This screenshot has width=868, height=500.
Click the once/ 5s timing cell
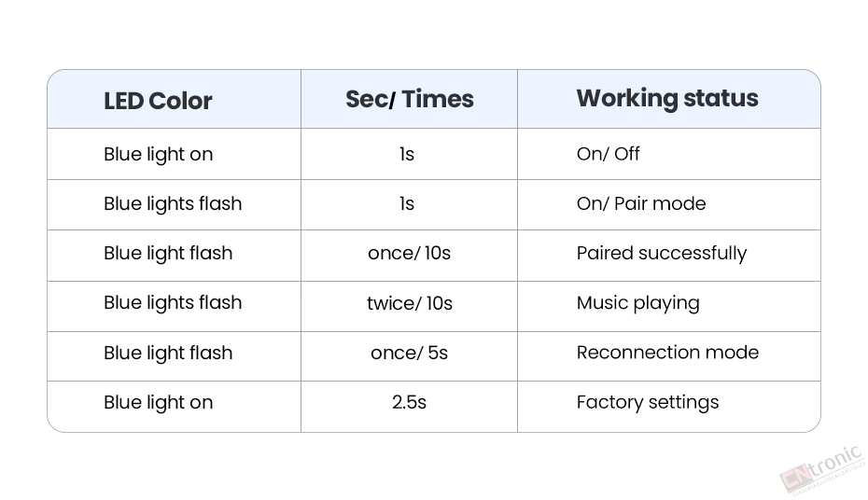409,353
